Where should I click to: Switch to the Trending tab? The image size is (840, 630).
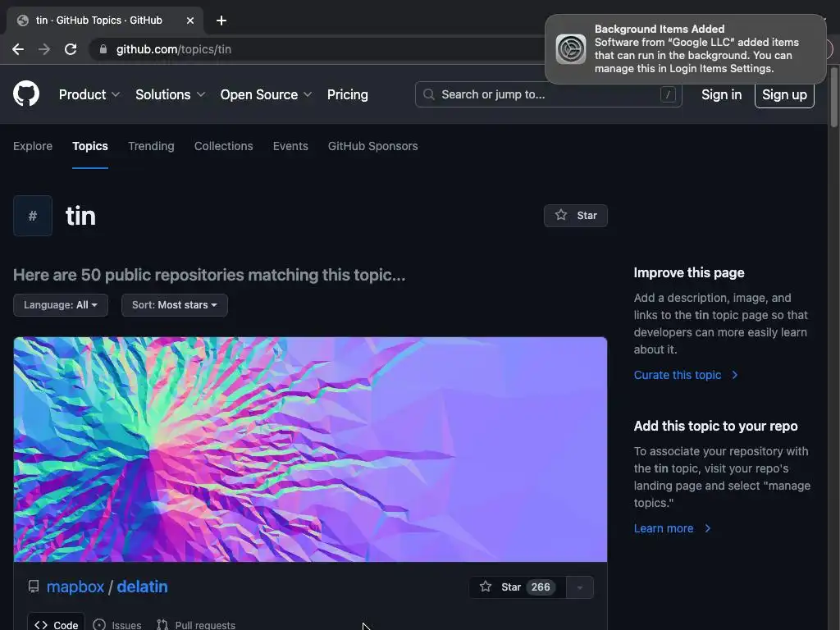coord(151,146)
